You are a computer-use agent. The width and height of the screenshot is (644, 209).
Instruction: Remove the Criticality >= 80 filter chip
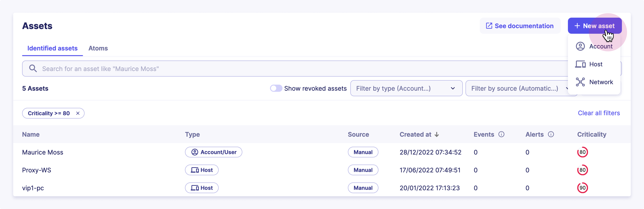[x=78, y=113]
